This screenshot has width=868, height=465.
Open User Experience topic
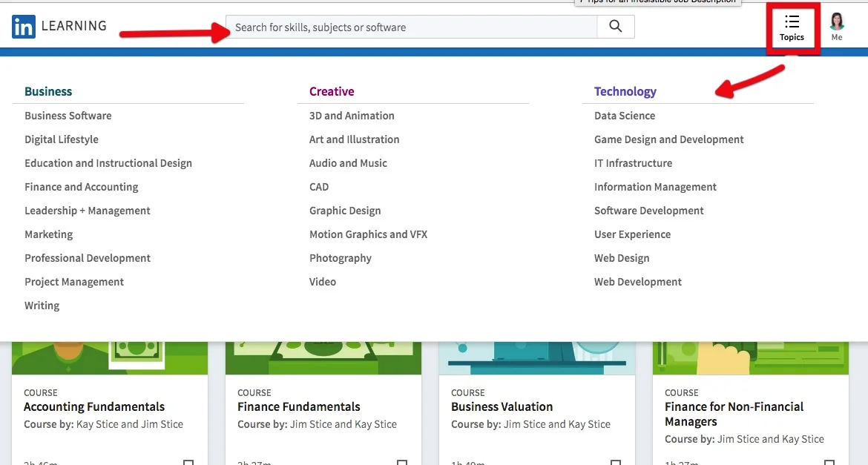point(633,234)
